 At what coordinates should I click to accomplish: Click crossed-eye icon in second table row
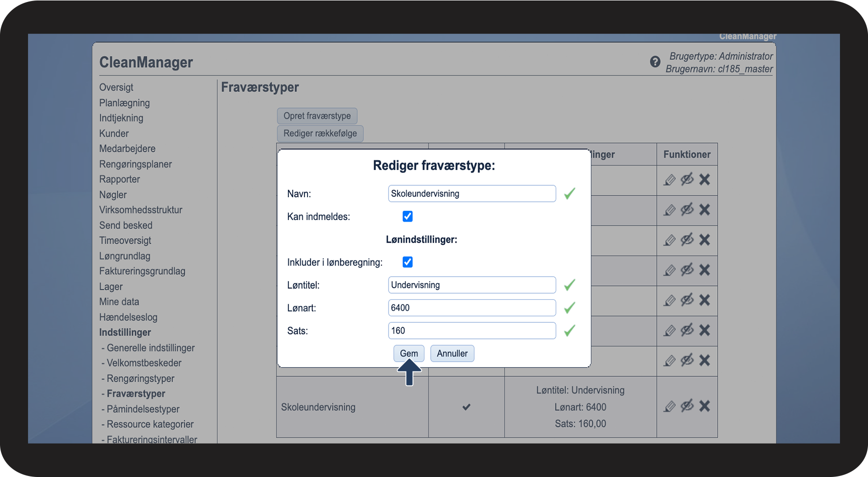click(x=687, y=210)
